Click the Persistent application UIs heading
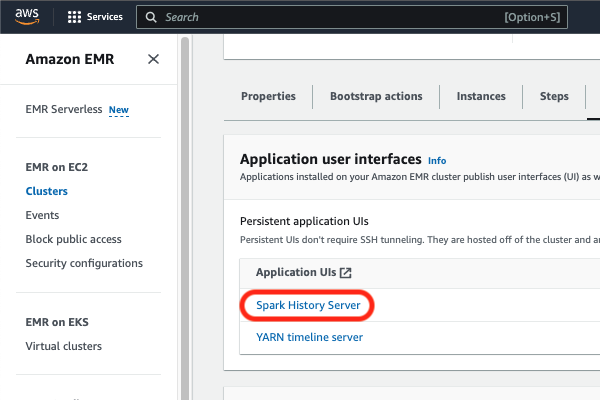Screen dimensions: 600x400 click(x=304, y=221)
